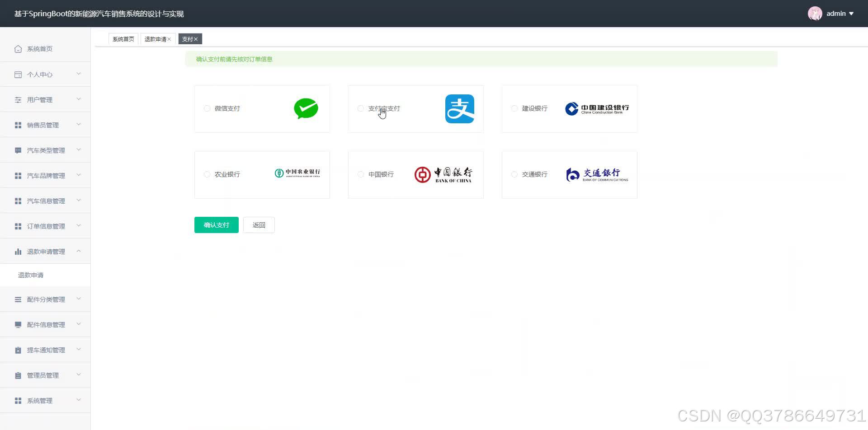Click the list icon beside 配件分类管理
Image resolution: width=868 pixels, height=430 pixels.
[x=18, y=299]
